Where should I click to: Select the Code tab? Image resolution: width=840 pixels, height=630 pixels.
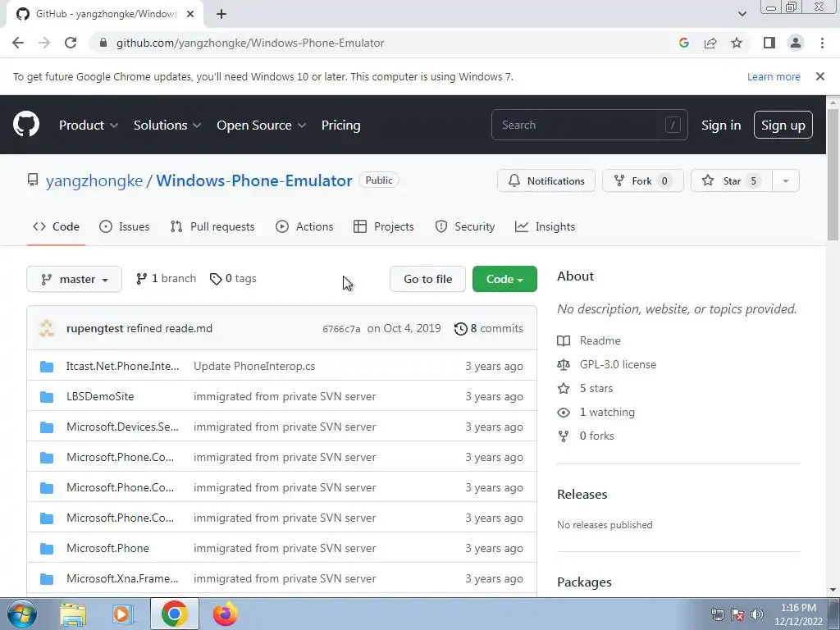click(x=56, y=226)
